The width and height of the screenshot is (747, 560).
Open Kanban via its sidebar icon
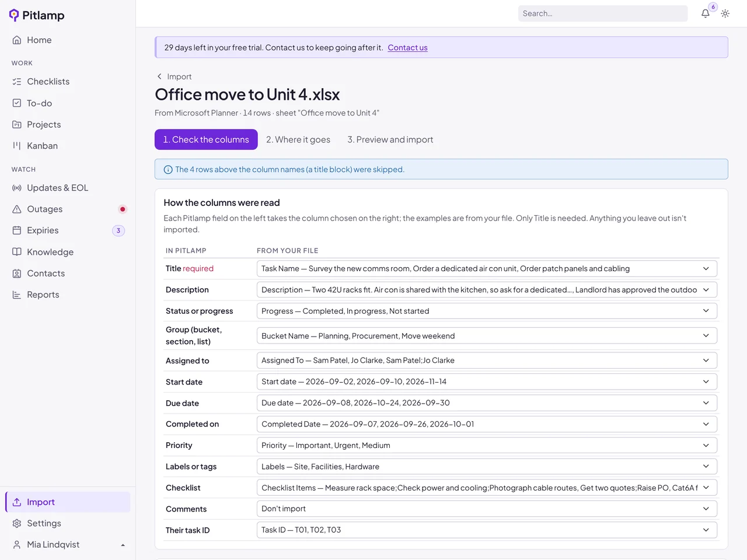click(x=17, y=146)
